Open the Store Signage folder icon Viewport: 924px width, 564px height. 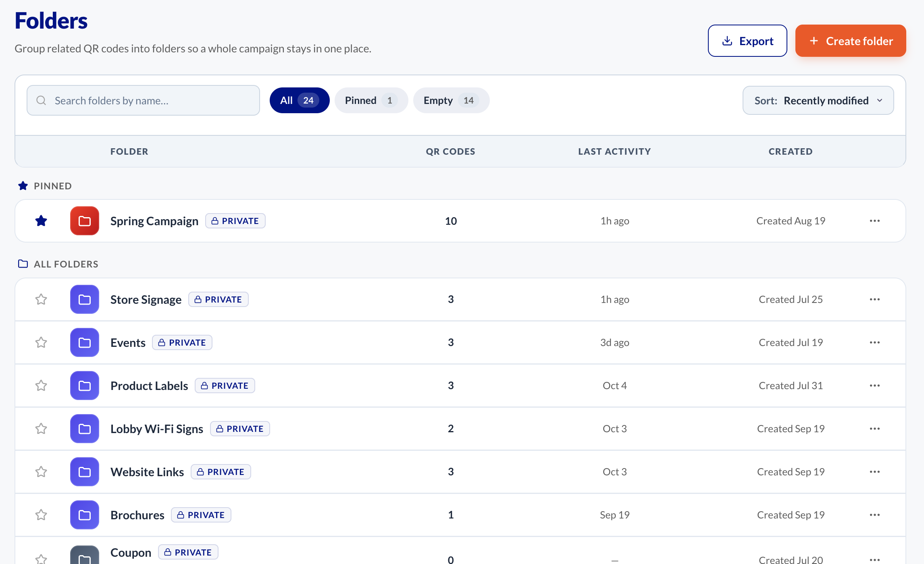coord(85,299)
